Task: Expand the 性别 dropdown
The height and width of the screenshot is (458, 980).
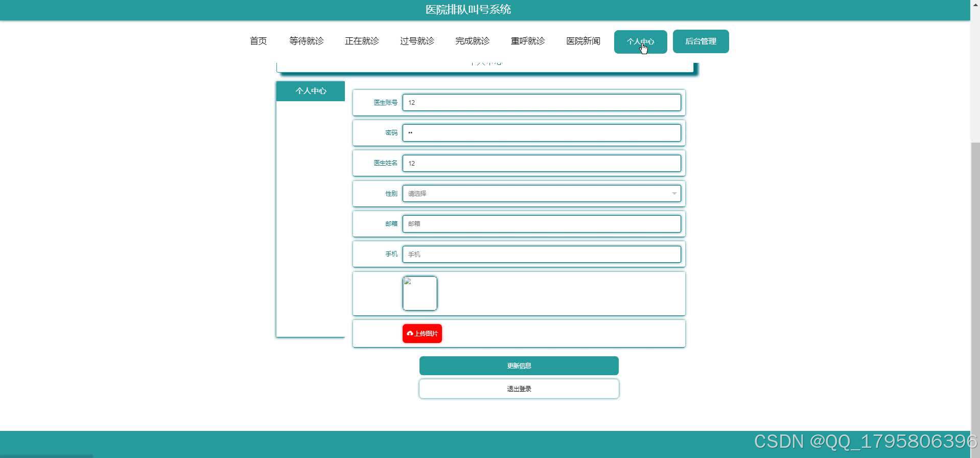Action: (x=542, y=193)
